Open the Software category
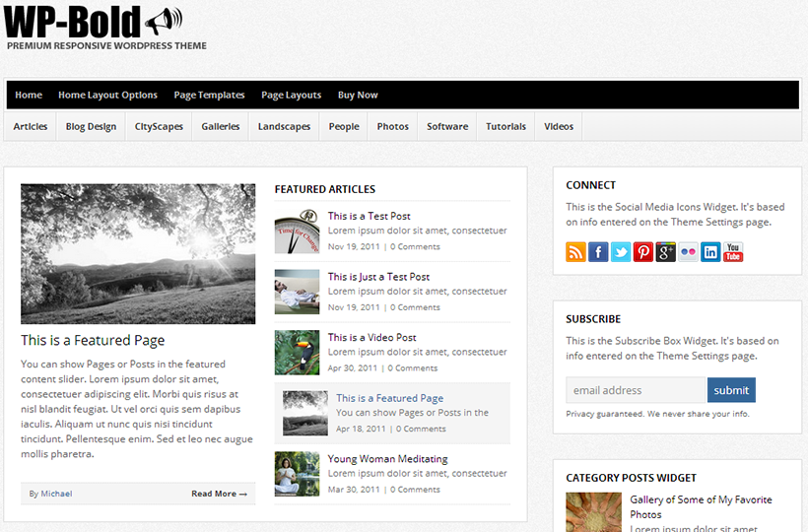808x532 pixels. 447,126
